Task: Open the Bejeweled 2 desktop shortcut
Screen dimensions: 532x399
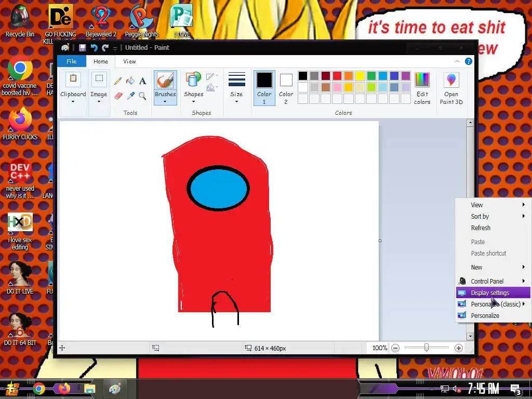Action: click(x=101, y=21)
